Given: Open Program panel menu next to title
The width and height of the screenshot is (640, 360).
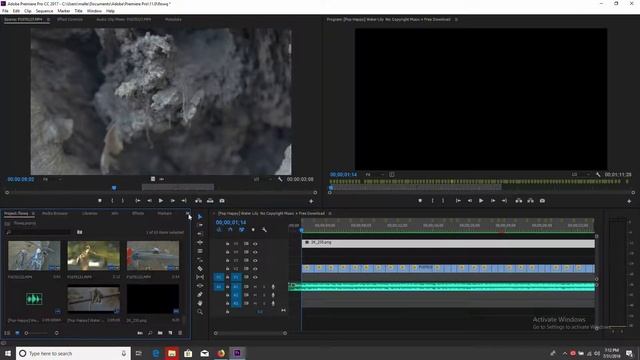Looking at the screenshot, I should point(456,19).
